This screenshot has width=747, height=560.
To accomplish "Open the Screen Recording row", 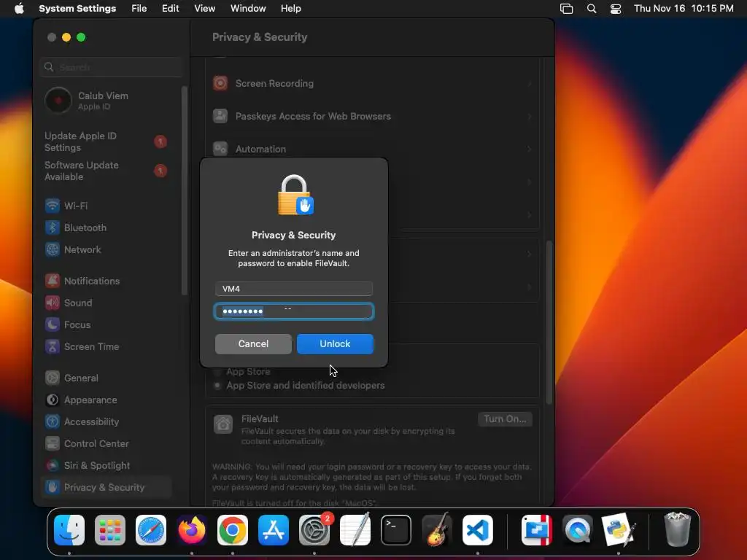I will click(x=372, y=83).
